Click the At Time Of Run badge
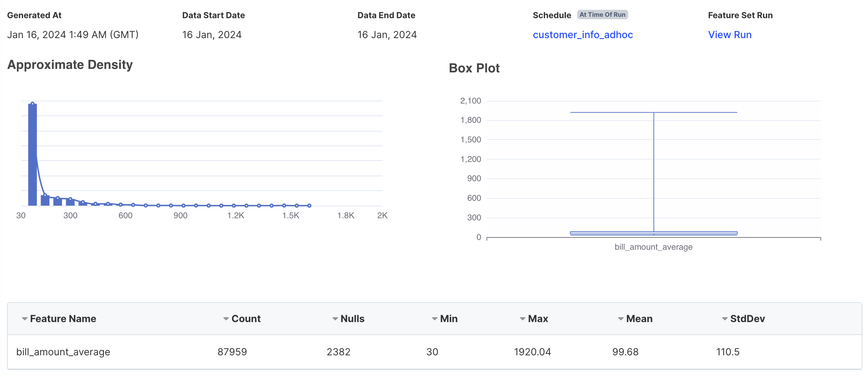This screenshot has width=868, height=377. point(602,15)
